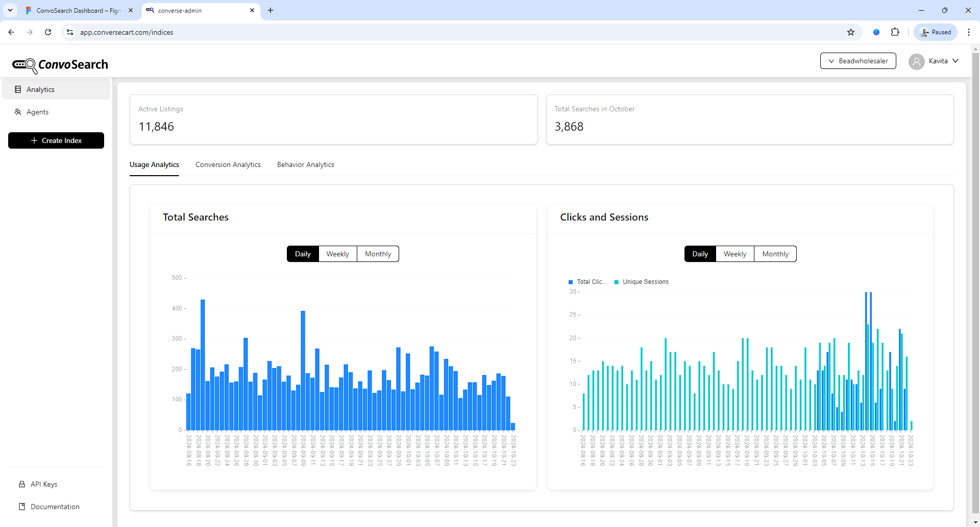Open Agents in the sidebar

56,112
